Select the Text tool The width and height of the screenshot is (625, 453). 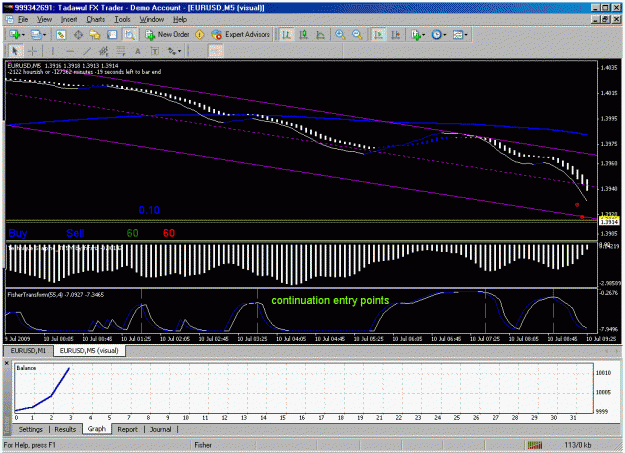138,51
